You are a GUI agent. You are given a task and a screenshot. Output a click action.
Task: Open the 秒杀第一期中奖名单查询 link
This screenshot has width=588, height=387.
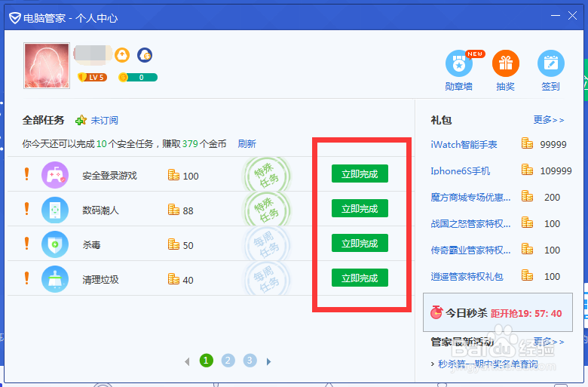tap(488, 364)
